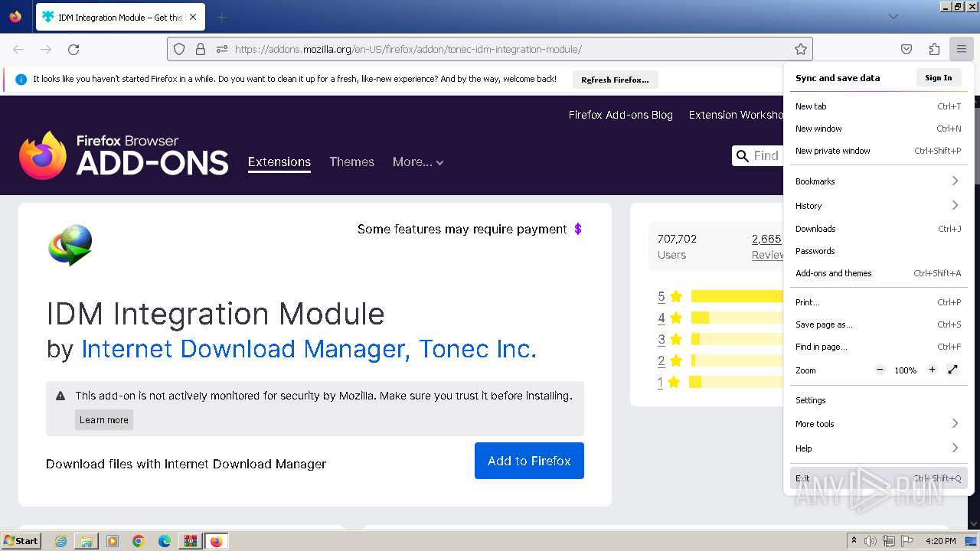Choose Save page as... menu item
The height and width of the screenshot is (551, 980).
pyautogui.click(x=879, y=324)
